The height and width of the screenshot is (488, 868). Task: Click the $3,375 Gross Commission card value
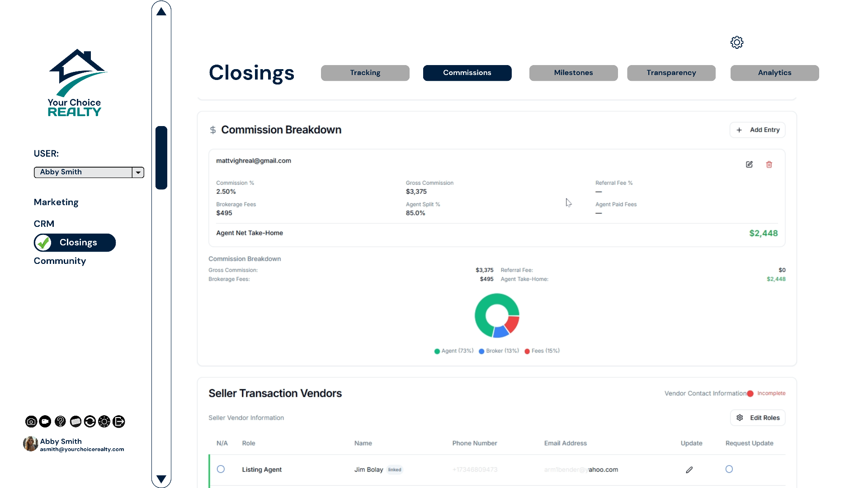416,192
